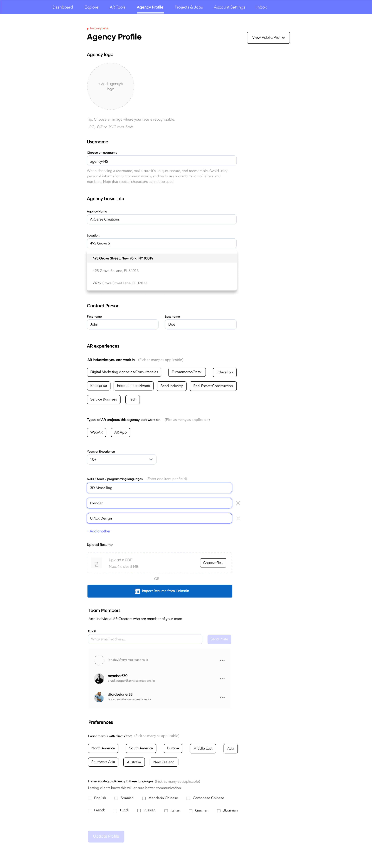
Task: Focus the First name field
Action: coord(123,325)
